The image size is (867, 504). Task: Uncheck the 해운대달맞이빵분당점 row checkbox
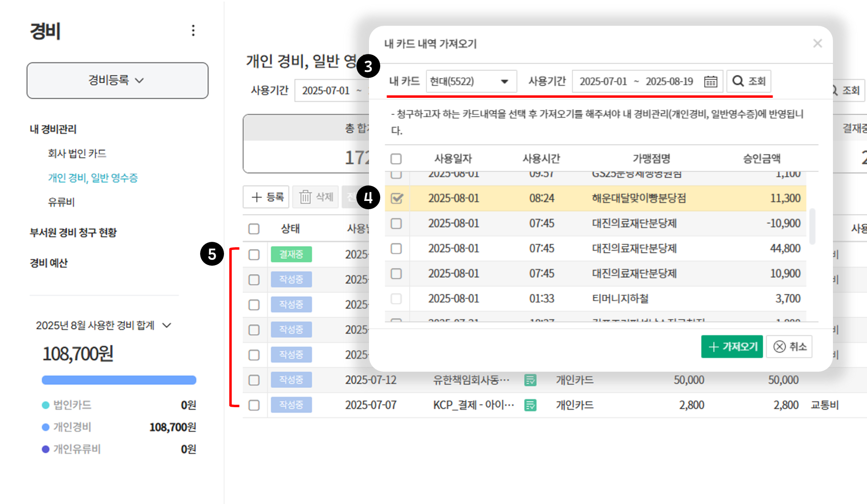pyautogui.click(x=397, y=198)
